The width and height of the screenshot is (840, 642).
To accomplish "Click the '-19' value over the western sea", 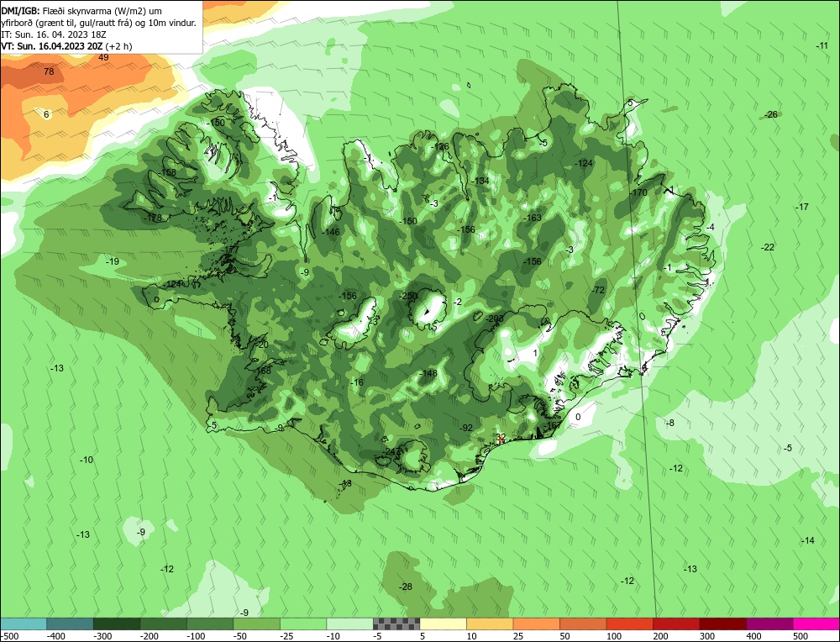I will click(x=112, y=261).
